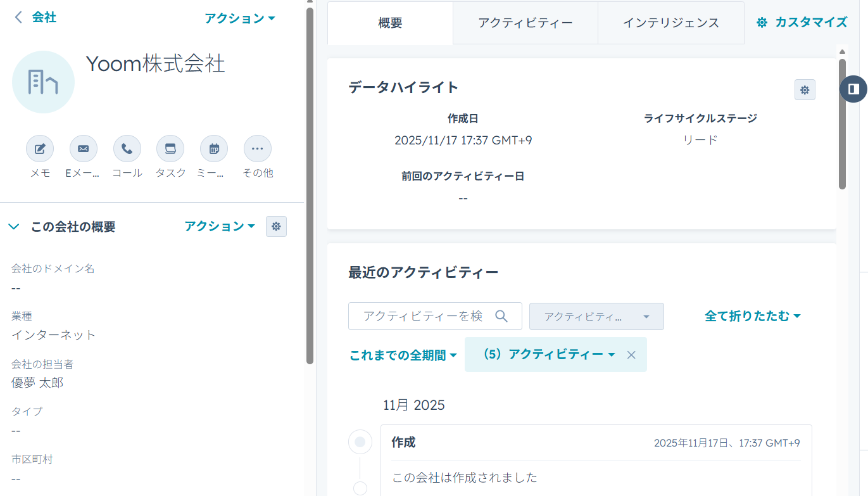868x496 pixels.
Task: Click the Yoom株式会社 company name
Action: 156,63
